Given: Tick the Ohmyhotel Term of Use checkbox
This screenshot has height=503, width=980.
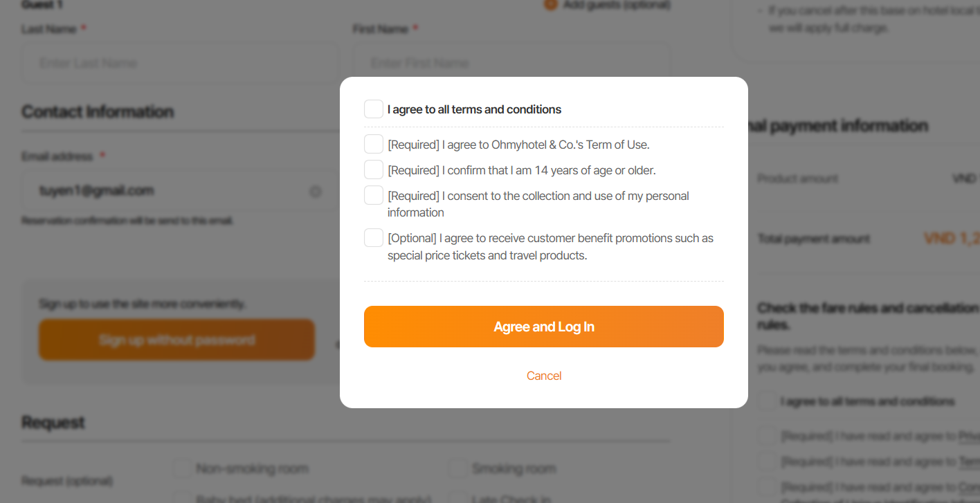Looking at the screenshot, I should (374, 144).
